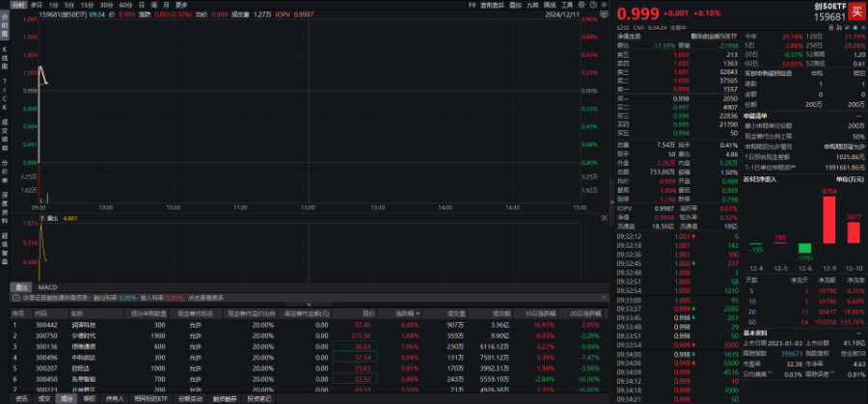Click the info icon on notice bar

tap(17, 298)
